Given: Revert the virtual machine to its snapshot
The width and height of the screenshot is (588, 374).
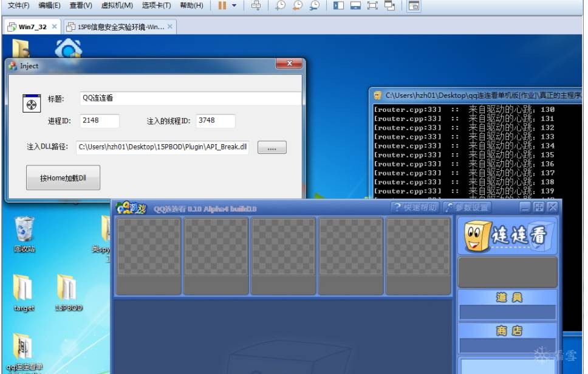Looking at the screenshot, I should pos(298,5).
